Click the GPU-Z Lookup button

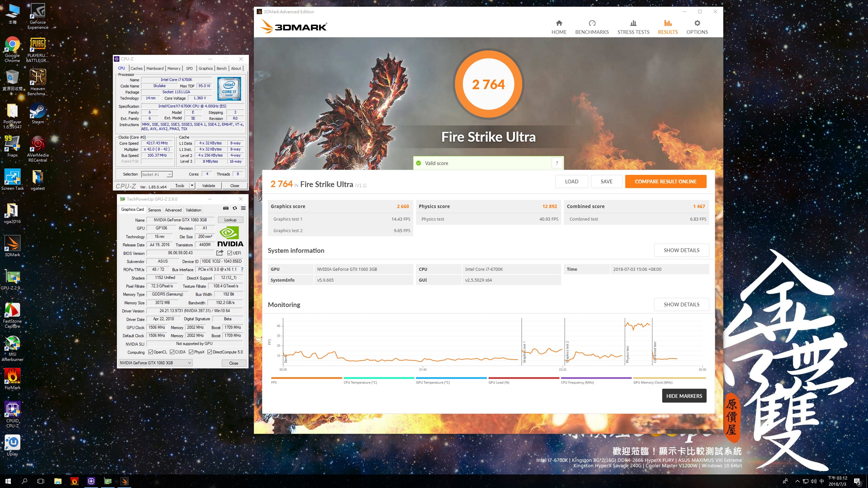pyautogui.click(x=230, y=220)
